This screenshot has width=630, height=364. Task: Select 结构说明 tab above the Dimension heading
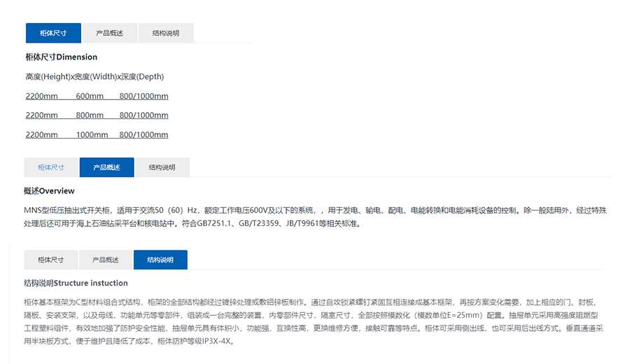coord(165,33)
